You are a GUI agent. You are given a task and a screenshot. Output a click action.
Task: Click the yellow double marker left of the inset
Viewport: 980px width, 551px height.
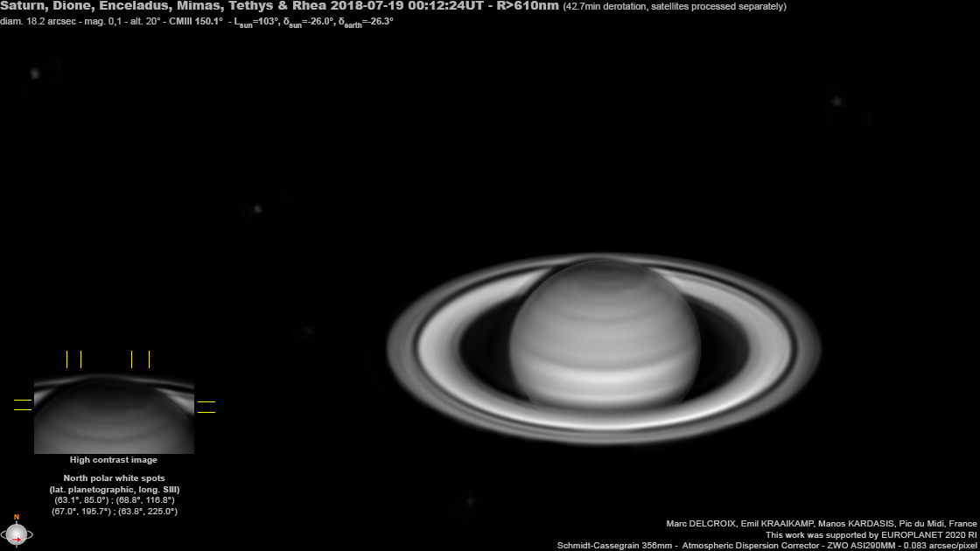(22, 405)
